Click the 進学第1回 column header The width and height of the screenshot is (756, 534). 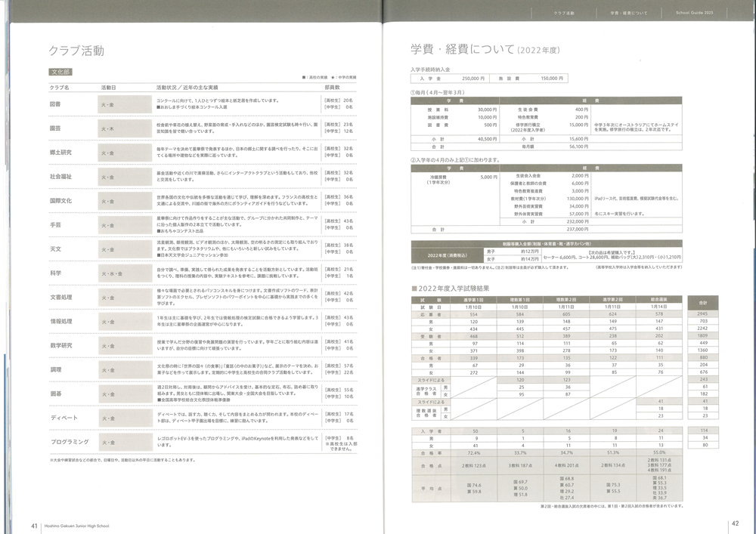(473, 300)
